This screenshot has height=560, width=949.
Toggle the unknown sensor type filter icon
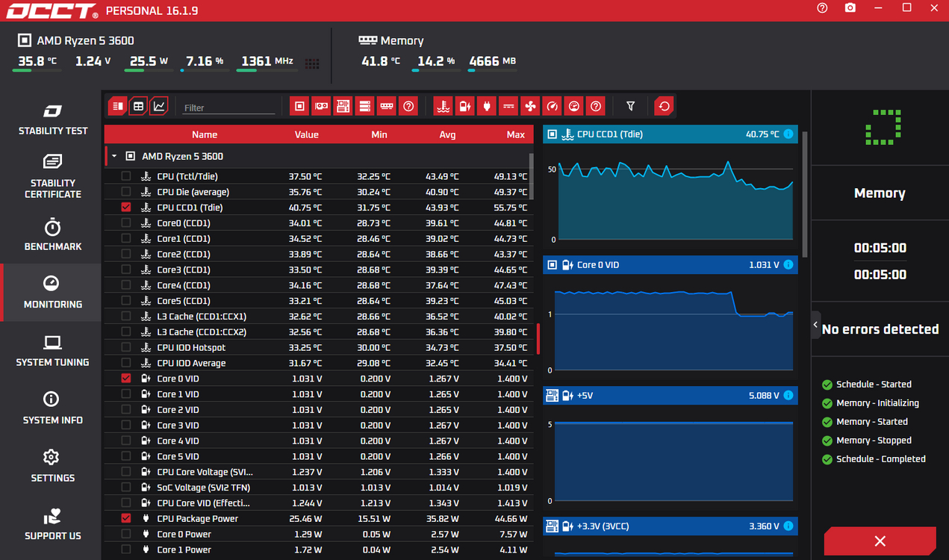pyautogui.click(x=595, y=107)
